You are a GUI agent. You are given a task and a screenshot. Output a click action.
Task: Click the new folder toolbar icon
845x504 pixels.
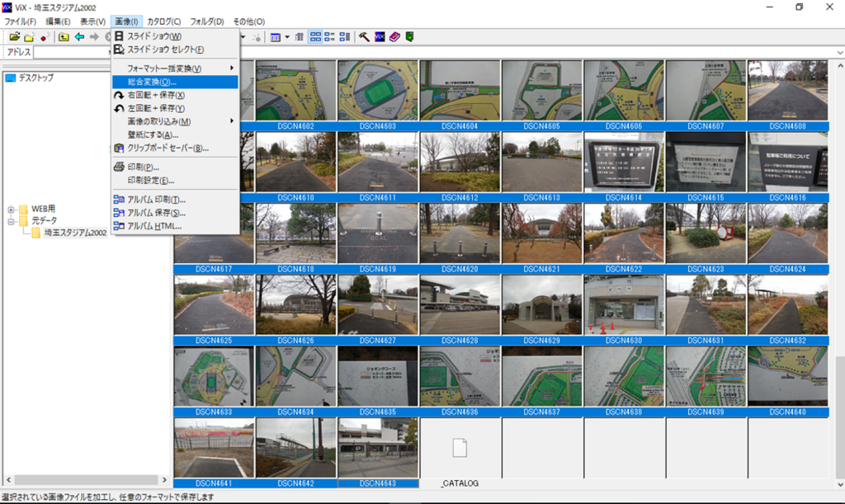tap(29, 36)
